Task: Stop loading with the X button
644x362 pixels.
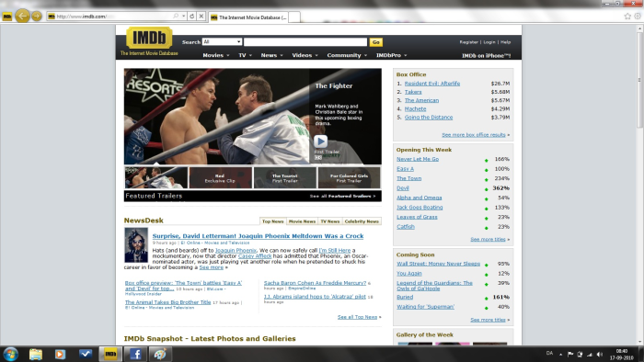Action: [201, 16]
